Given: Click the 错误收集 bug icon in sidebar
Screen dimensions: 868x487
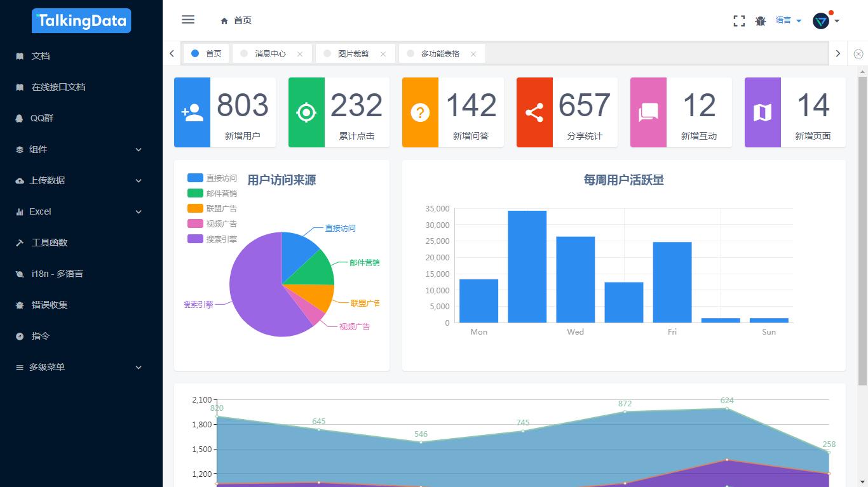Looking at the screenshot, I should click(20, 305).
